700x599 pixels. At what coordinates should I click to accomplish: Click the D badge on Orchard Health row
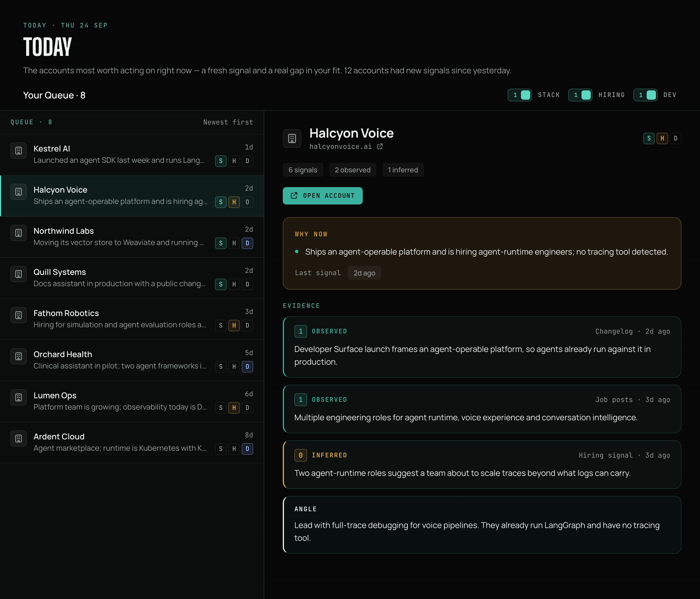(247, 367)
